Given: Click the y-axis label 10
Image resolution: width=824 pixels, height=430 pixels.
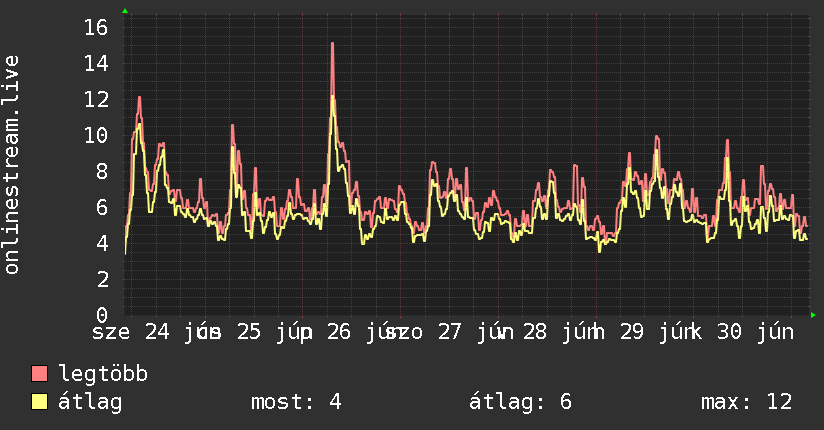Looking at the screenshot, I should point(96,136).
